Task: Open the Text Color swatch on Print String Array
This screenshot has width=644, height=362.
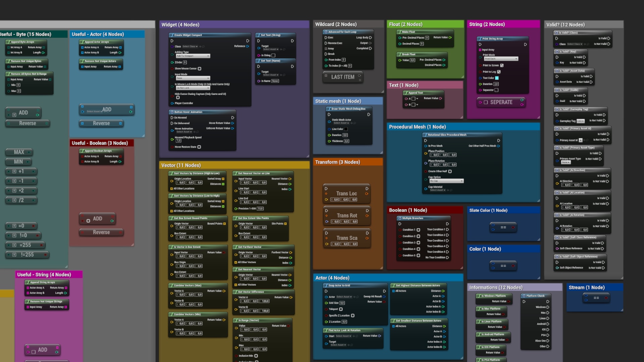Action: coord(497,78)
